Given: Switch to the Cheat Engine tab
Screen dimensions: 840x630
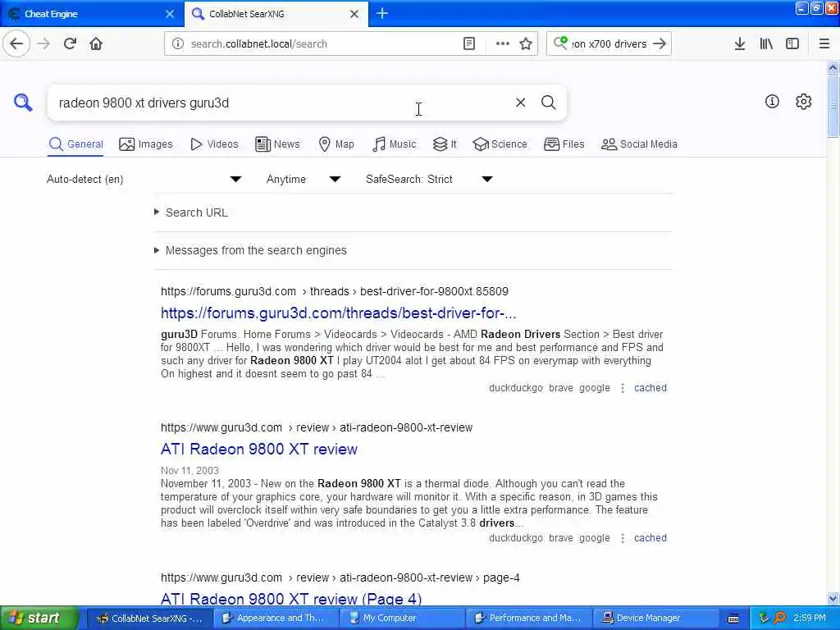Looking at the screenshot, I should pos(91,14).
